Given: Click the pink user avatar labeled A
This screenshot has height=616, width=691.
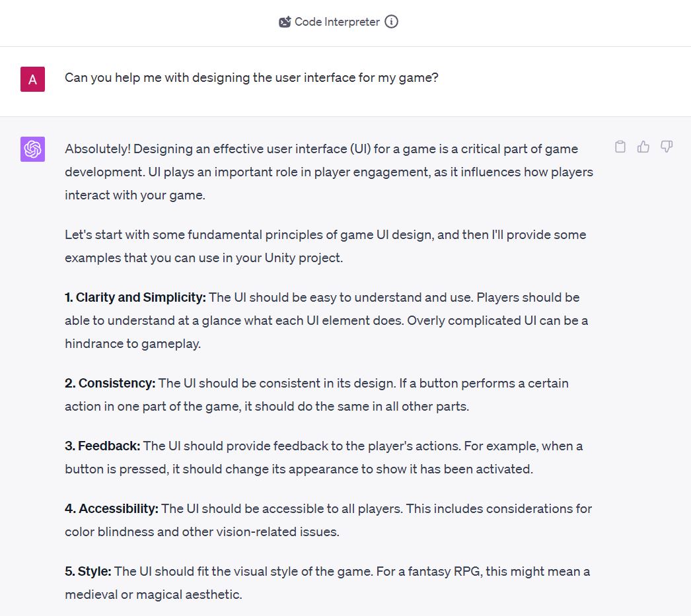Looking at the screenshot, I should click(x=32, y=79).
